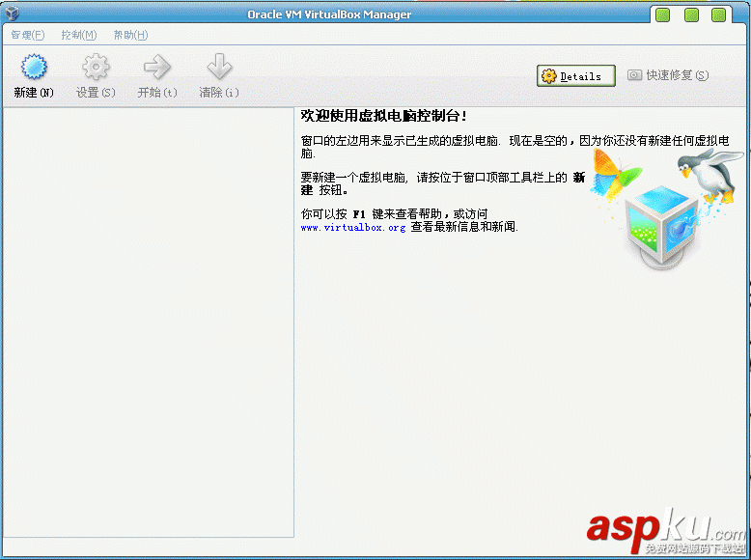This screenshot has height=560, width=751.
Task: Click the empty virtual machine list pane
Action: click(x=148, y=322)
